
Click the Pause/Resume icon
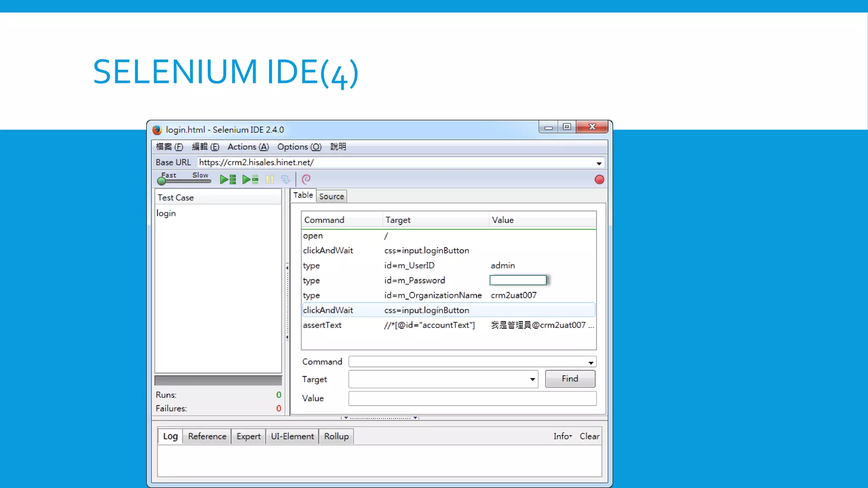[270, 180]
